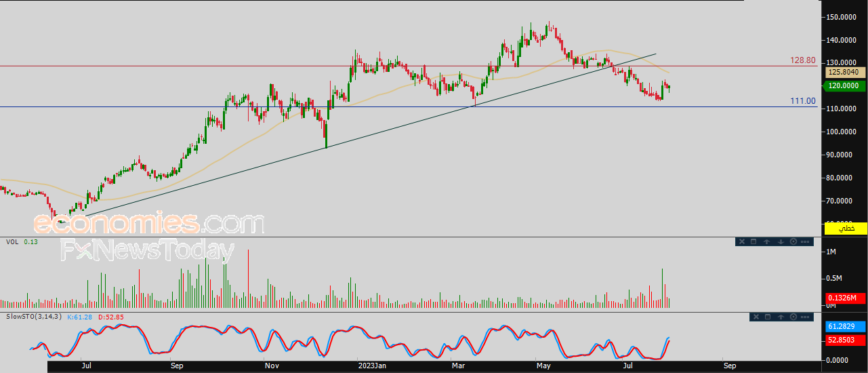868x373 pixels.
Task: Select the 111.00 support line label
Action: coord(802,101)
